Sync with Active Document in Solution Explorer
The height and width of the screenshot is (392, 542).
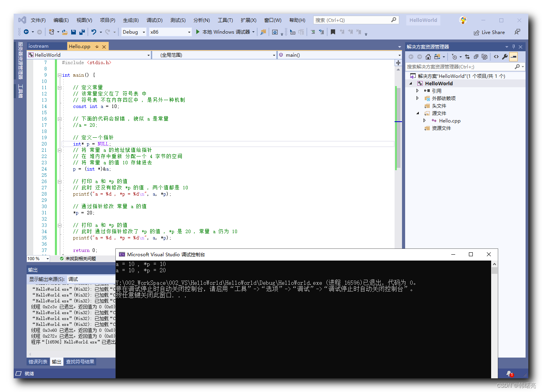point(467,57)
